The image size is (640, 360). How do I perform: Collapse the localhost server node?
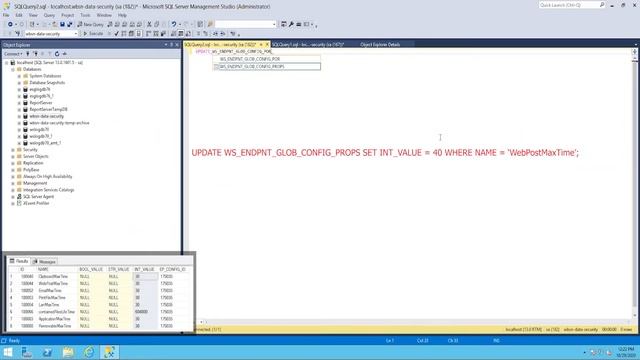click(7, 63)
